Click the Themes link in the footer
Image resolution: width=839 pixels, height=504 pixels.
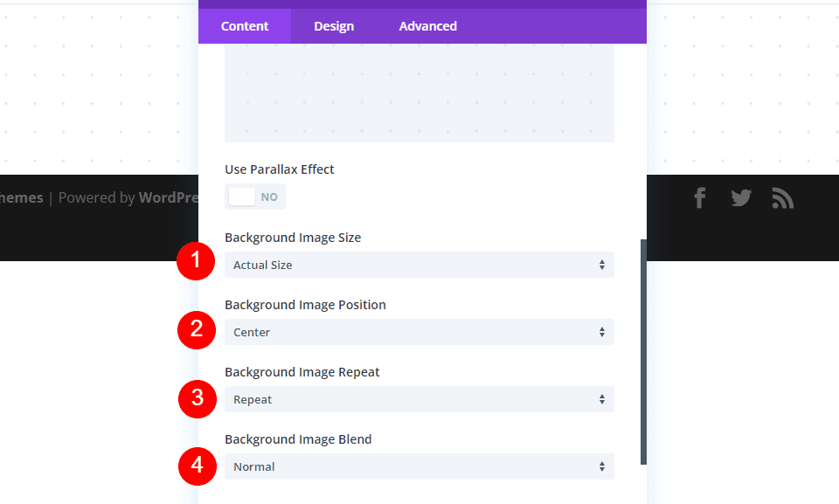point(22,197)
